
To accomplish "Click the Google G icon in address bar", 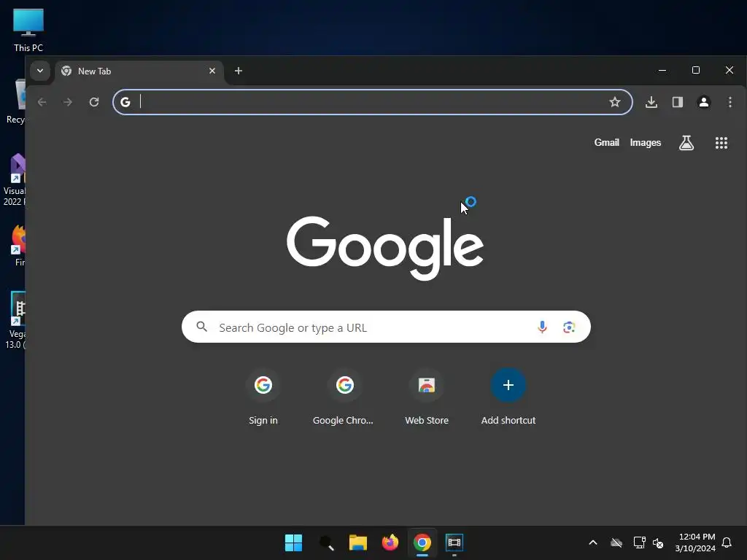I will [x=125, y=102].
